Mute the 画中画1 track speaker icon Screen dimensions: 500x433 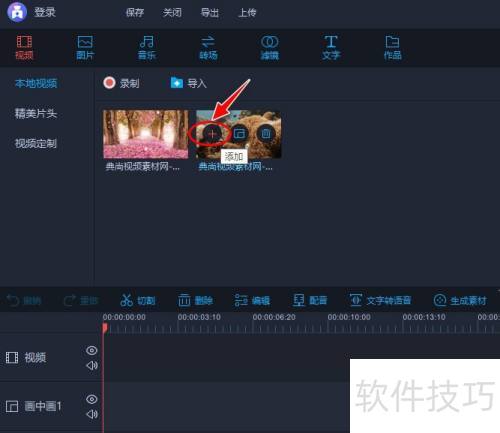(x=92, y=414)
